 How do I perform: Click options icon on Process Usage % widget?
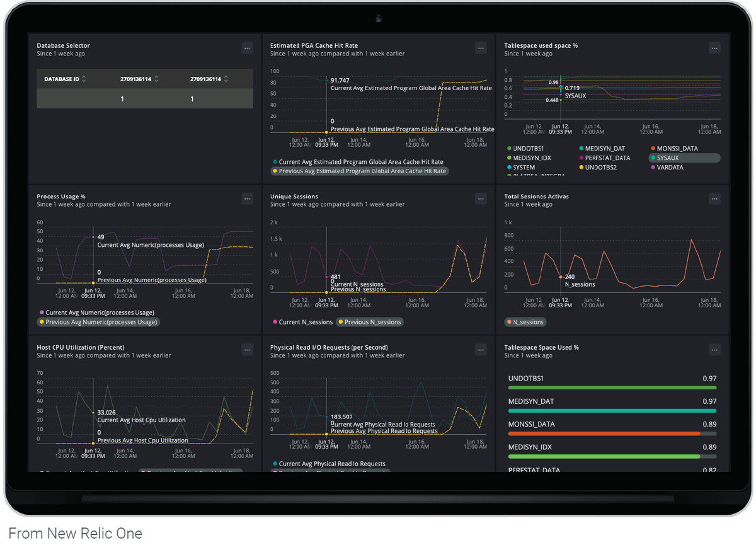pyautogui.click(x=248, y=198)
